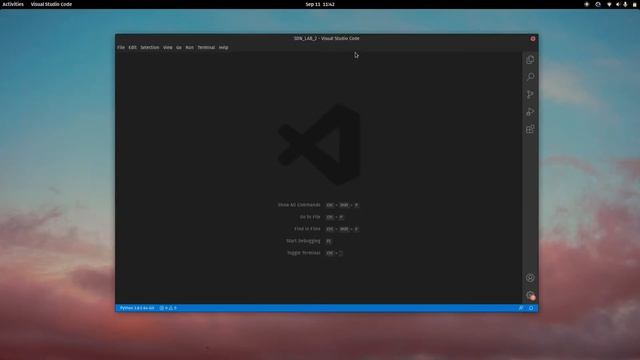Open the Go menu
The image size is (640, 360).
click(x=179, y=47)
